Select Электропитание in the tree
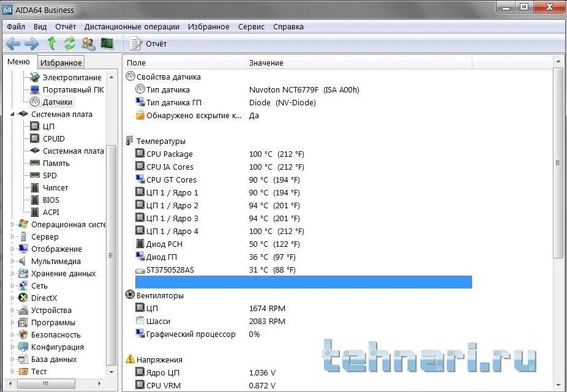The width and height of the screenshot is (567, 392). [x=72, y=77]
